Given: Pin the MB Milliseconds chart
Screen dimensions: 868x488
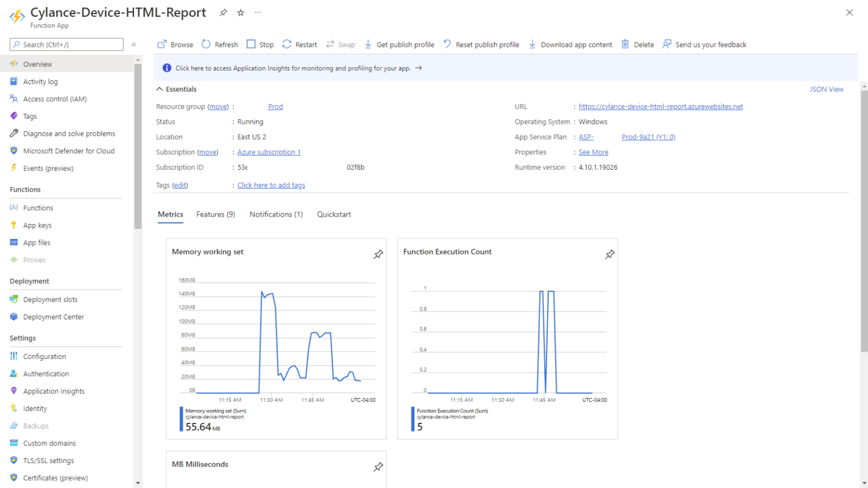Looking at the screenshot, I should click(378, 467).
